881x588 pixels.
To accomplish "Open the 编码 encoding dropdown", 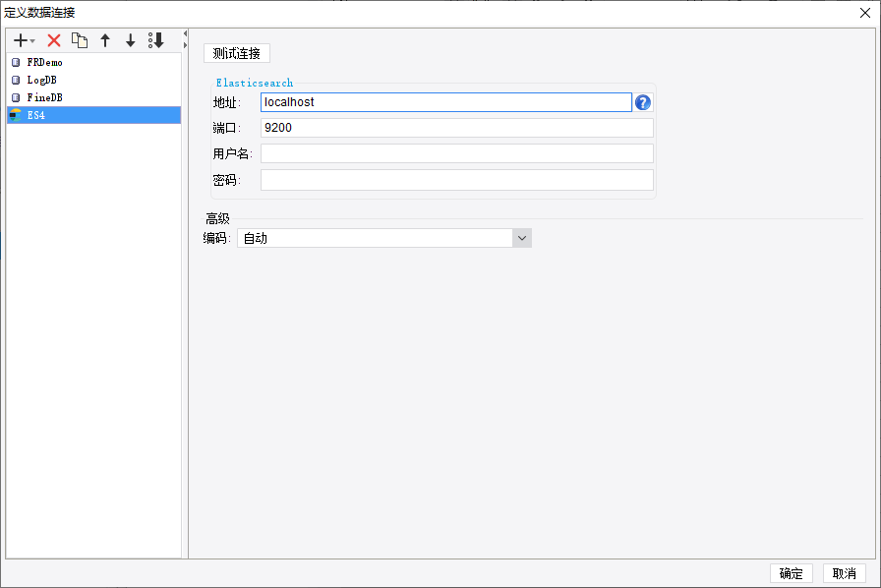I will pos(521,238).
